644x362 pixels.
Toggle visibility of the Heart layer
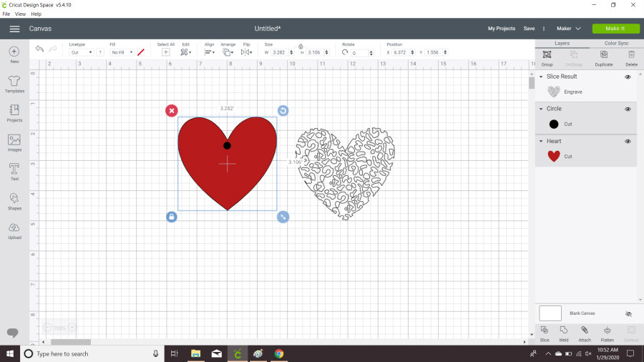(628, 141)
